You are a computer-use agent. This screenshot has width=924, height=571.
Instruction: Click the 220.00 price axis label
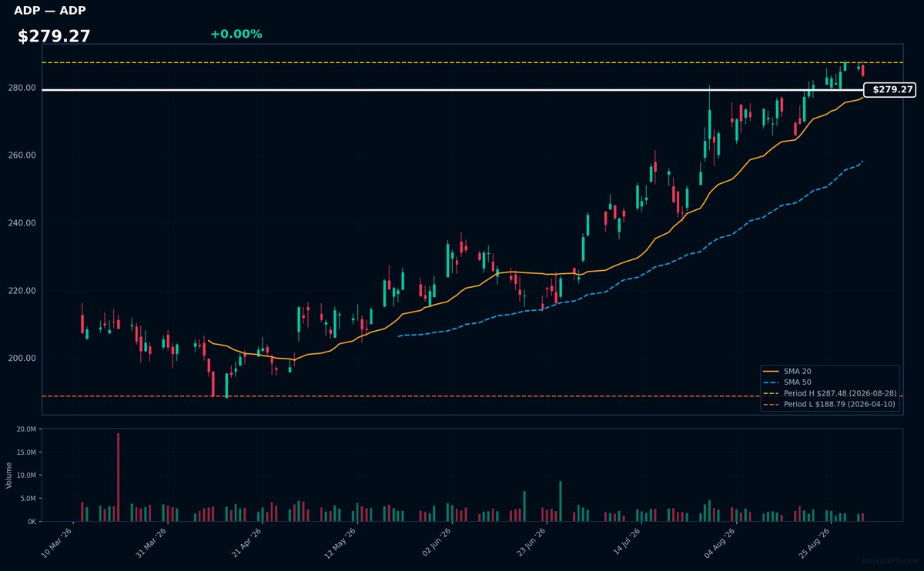click(22, 291)
